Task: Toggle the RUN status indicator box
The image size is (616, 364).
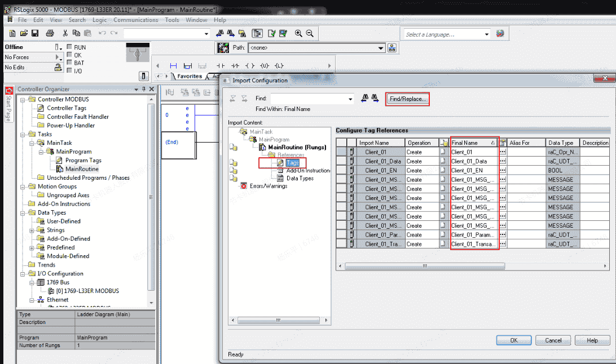Action: (69, 47)
